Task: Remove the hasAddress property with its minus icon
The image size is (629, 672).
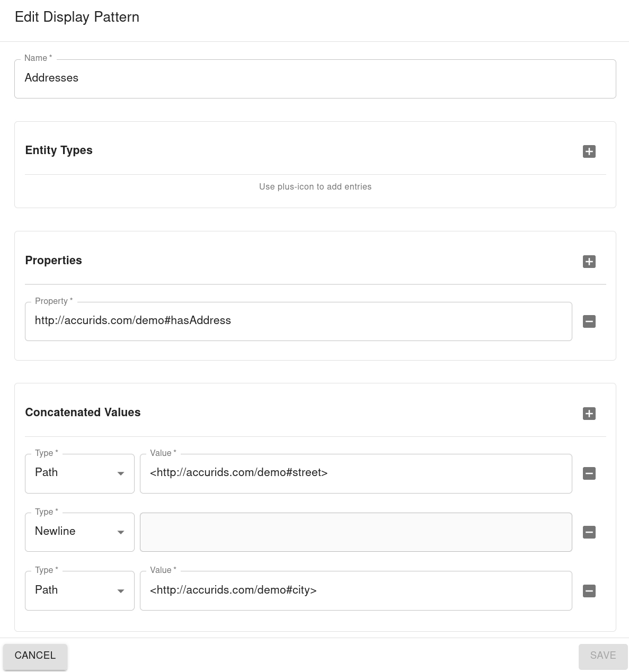Action: [x=589, y=321]
